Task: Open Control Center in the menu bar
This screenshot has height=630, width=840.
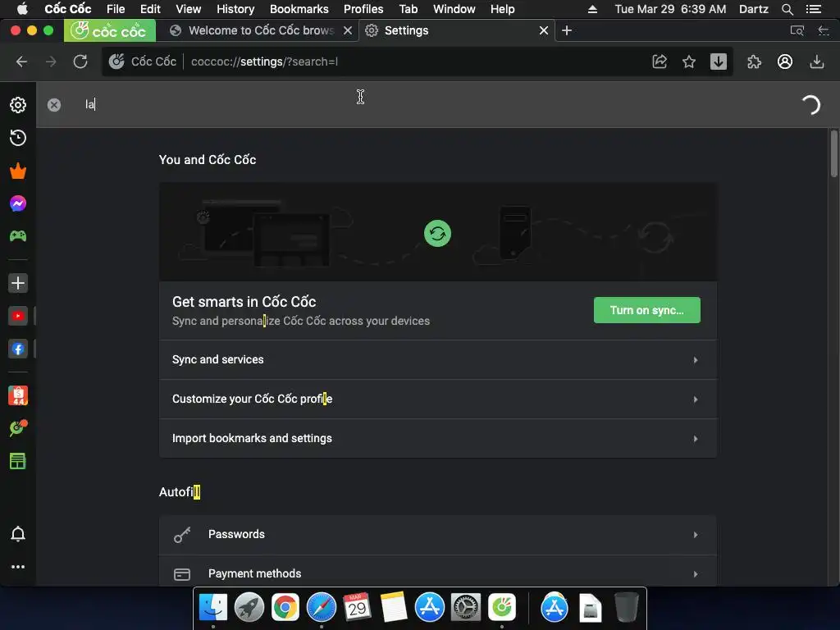Action: click(813, 9)
